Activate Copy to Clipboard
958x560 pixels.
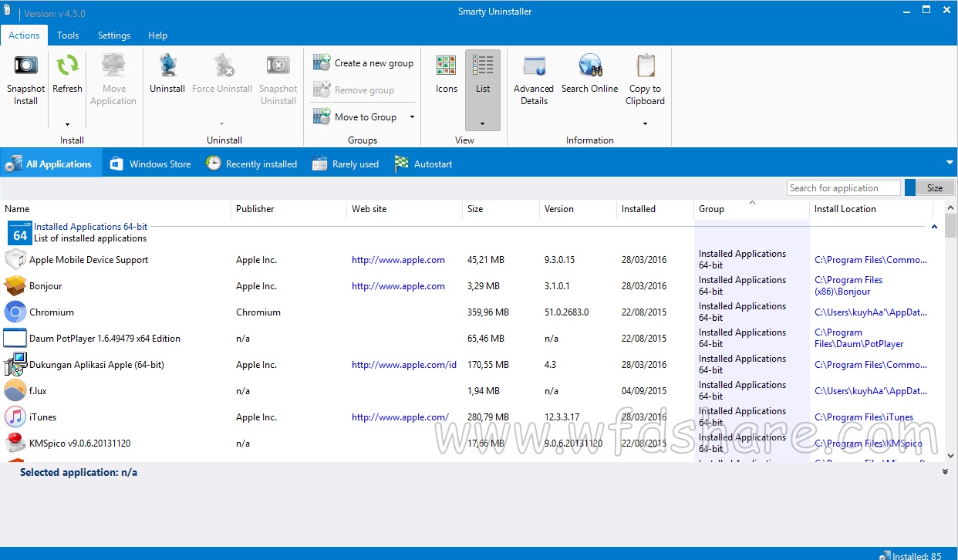tap(645, 77)
